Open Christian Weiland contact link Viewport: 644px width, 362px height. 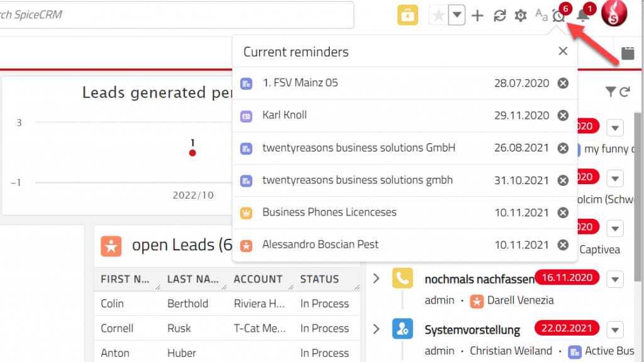pyautogui.click(x=511, y=351)
